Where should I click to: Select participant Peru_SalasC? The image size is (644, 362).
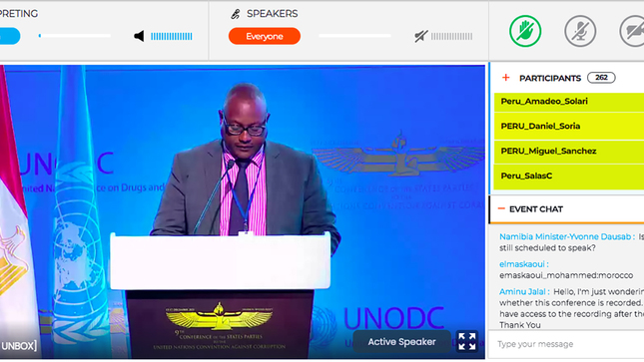569,177
